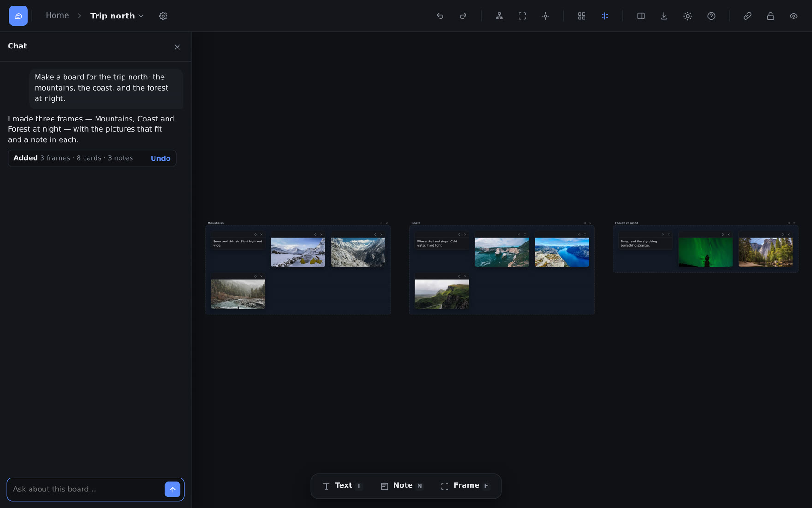Copy the share link icon
Screen dimensions: 812x508
747,16
